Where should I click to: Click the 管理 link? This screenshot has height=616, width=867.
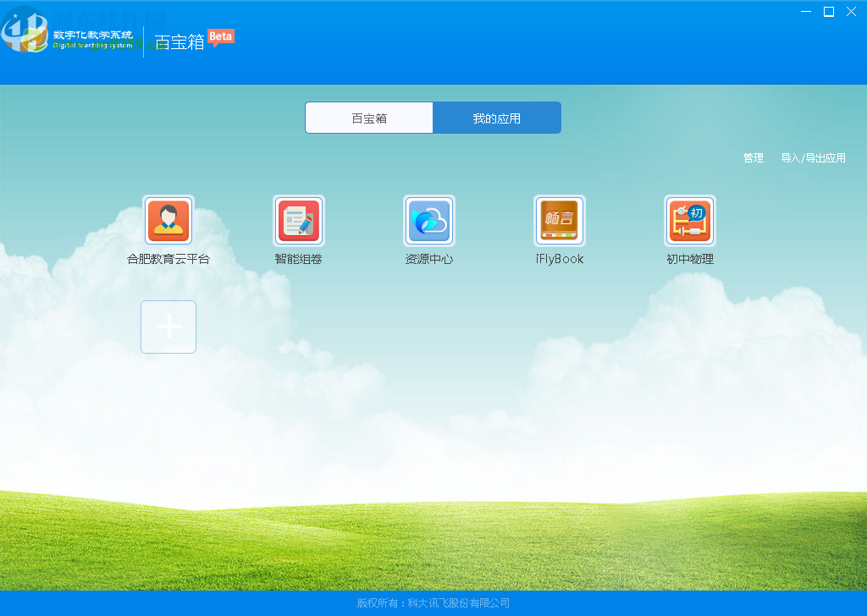tap(753, 158)
